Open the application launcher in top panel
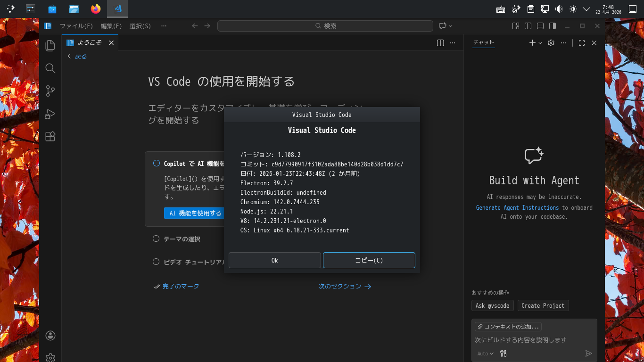The image size is (644, 362). pos(10,9)
